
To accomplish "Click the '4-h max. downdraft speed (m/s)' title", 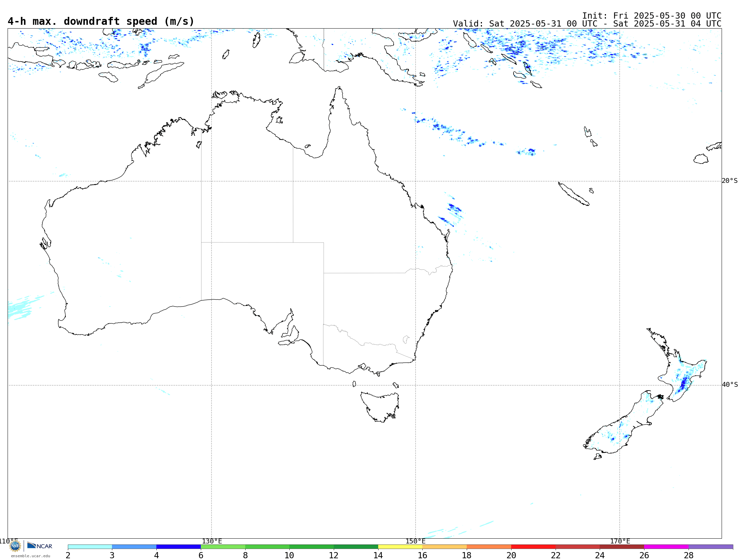I will 101,21.
